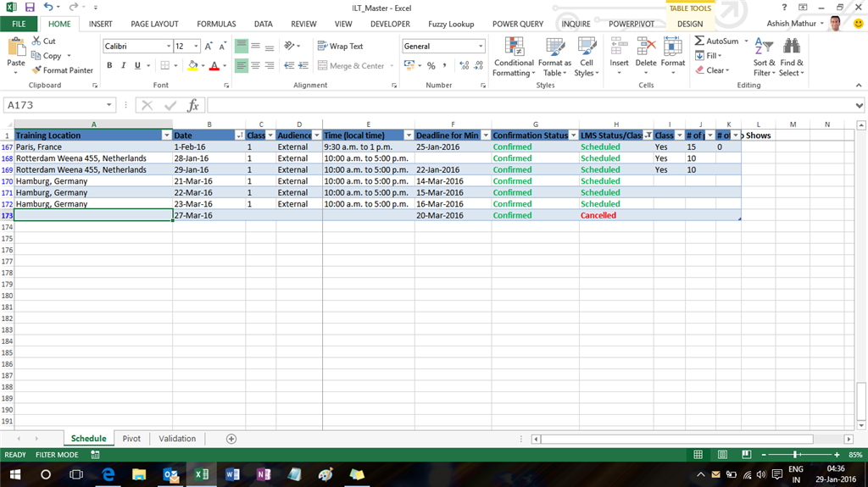This screenshot has height=487, width=868.
Task: Click Merge & Center
Action: [351, 66]
